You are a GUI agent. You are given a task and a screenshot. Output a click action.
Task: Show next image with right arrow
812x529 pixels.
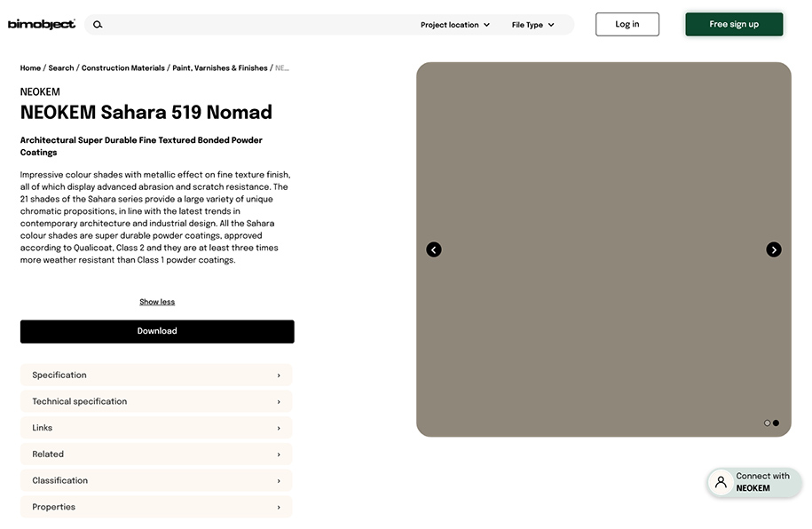[x=774, y=249]
